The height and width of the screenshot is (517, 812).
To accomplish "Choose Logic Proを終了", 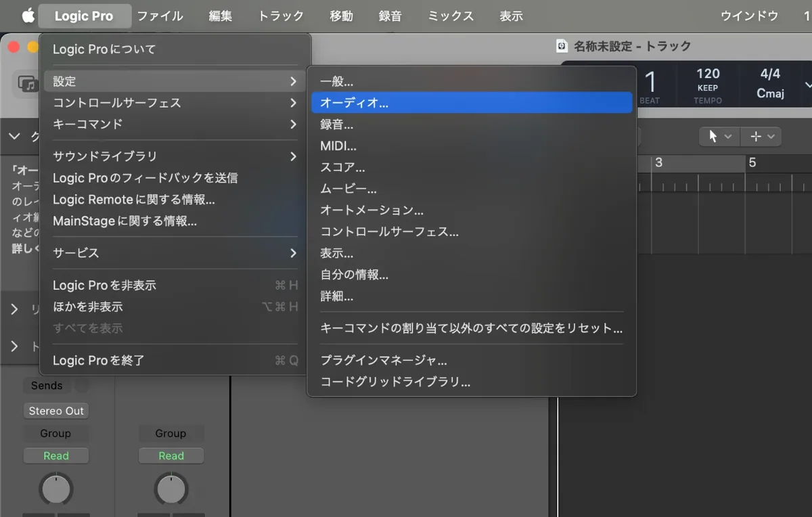I will pyautogui.click(x=175, y=361).
